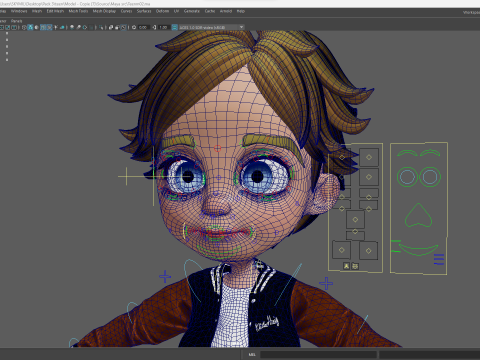The width and height of the screenshot is (480, 360).
Task: Open the UV menu
Action: (x=176, y=11)
